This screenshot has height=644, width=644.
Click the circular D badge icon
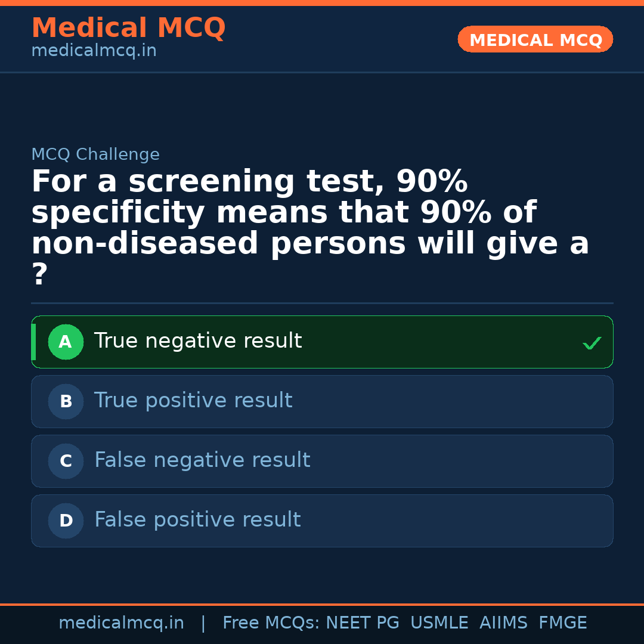[x=66, y=521]
